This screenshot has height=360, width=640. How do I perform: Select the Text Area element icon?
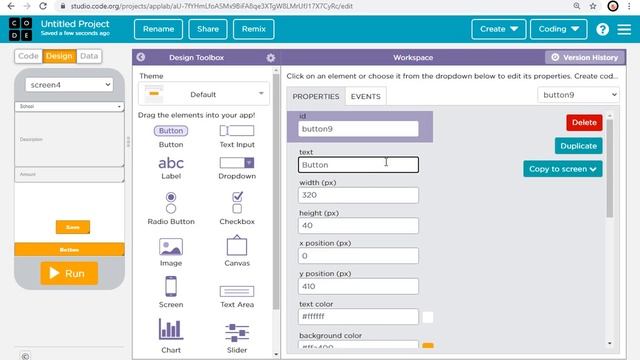pyautogui.click(x=237, y=291)
